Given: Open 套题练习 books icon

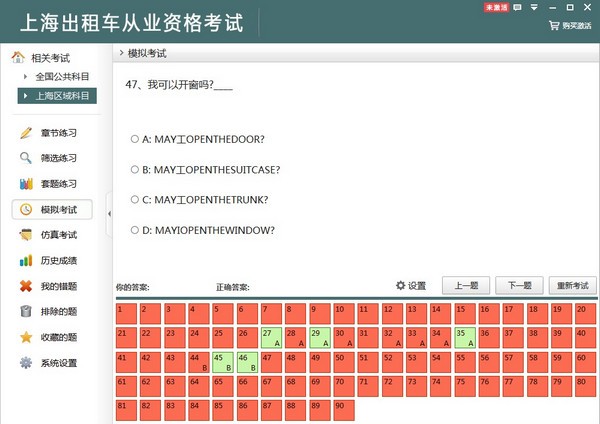Looking at the screenshot, I should coord(26,184).
